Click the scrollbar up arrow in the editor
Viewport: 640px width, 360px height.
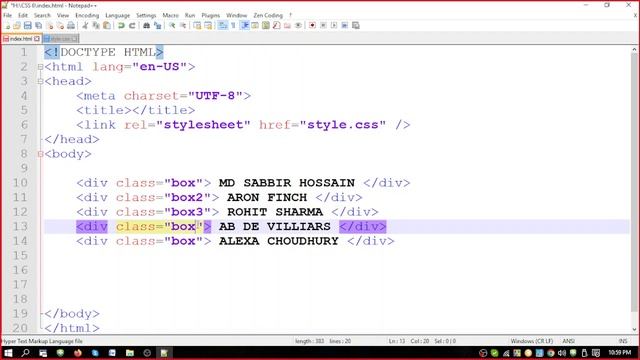pyautogui.click(x=634, y=50)
